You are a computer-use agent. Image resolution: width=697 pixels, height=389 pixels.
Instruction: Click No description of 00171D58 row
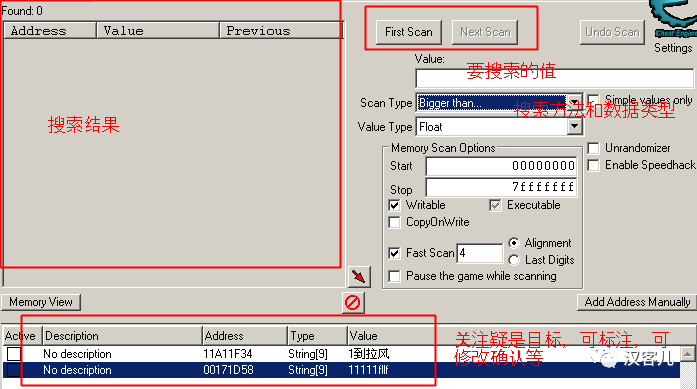(x=77, y=370)
